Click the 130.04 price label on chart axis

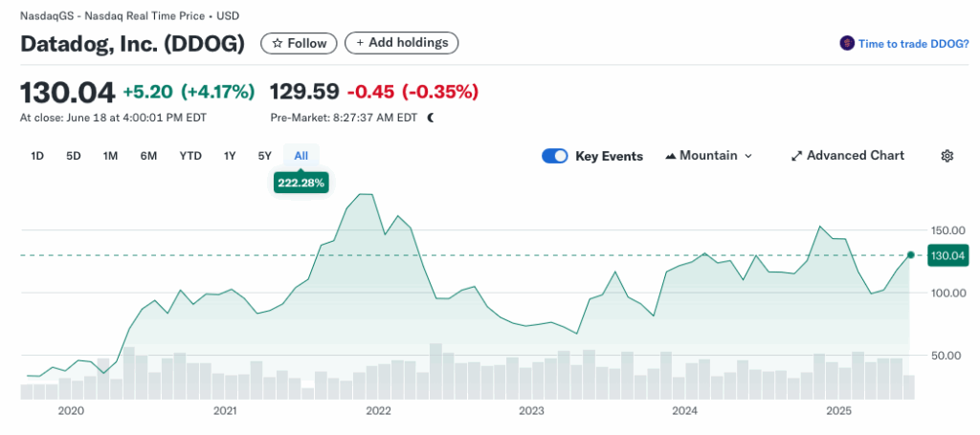[948, 255]
